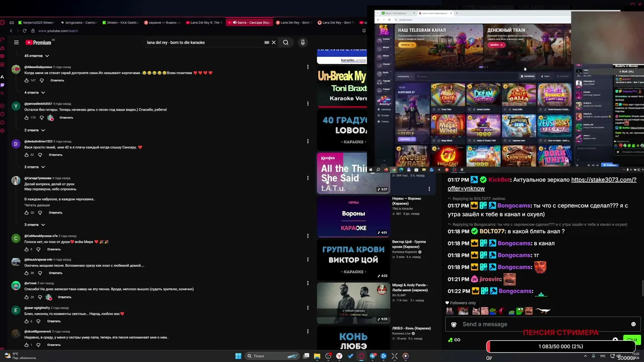Reply to @АйманБайдалина with 'Ответить'
This screenshot has width=644, height=362.
(57, 80)
